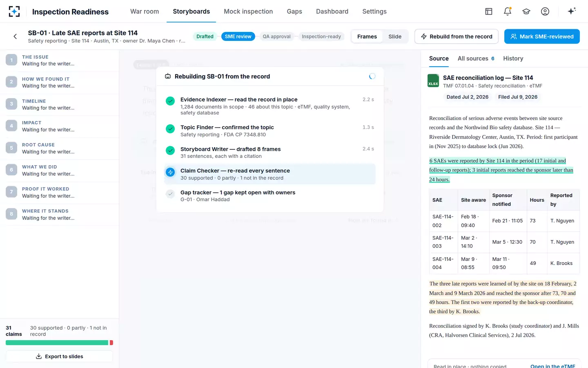Switch to History tab
The height and width of the screenshot is (368, 588).
513,58
